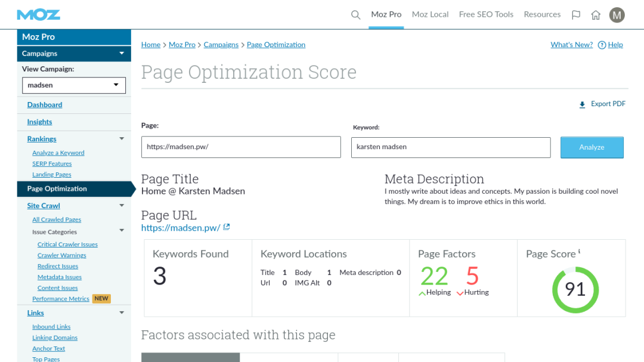Screen dimensions: 644x362
Task: Open the What's New? link
Action: 571,45
